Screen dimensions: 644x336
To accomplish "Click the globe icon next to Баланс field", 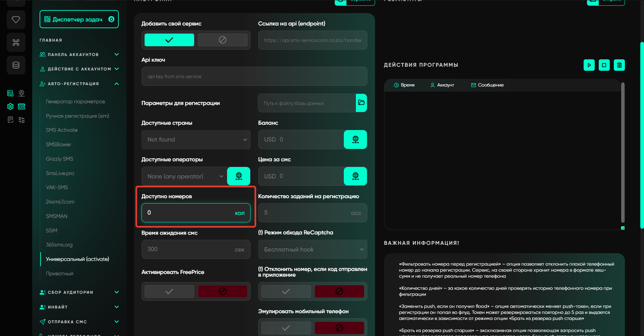I will tap(355, 139).
